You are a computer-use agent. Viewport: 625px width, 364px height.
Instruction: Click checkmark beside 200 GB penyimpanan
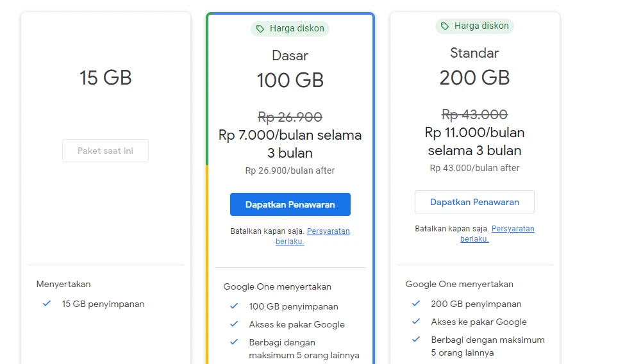click(x=416, y=304)
